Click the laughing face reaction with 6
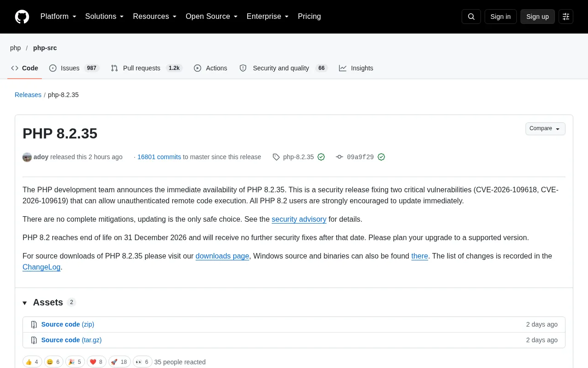This screenshot has height=368, width=588. pos(53,362)
